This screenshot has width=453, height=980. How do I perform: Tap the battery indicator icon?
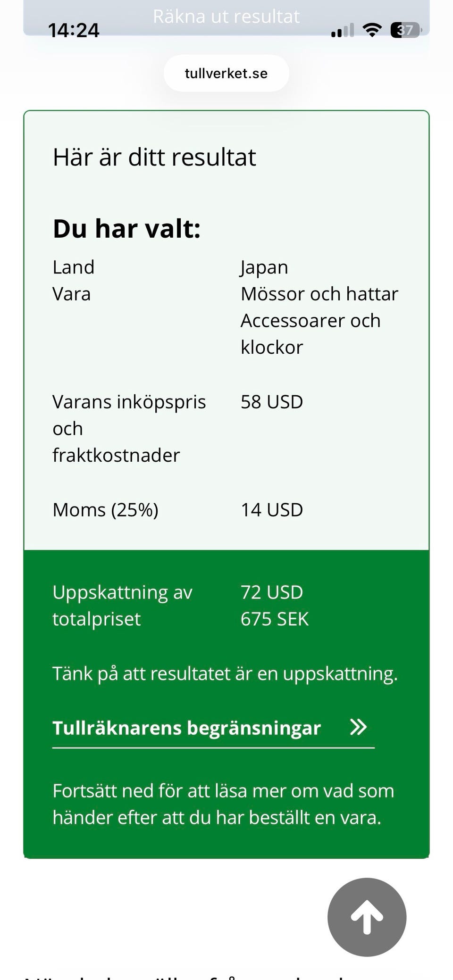click(x=405, y=31)
